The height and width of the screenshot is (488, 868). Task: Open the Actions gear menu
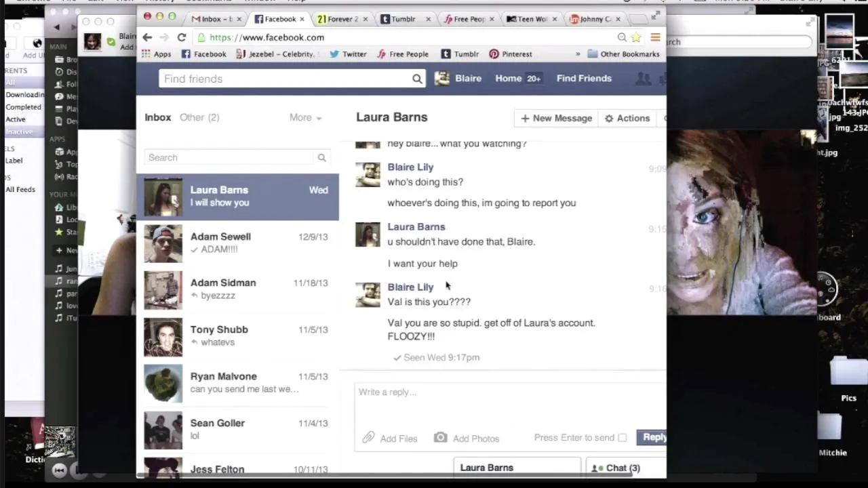[627, 118]
